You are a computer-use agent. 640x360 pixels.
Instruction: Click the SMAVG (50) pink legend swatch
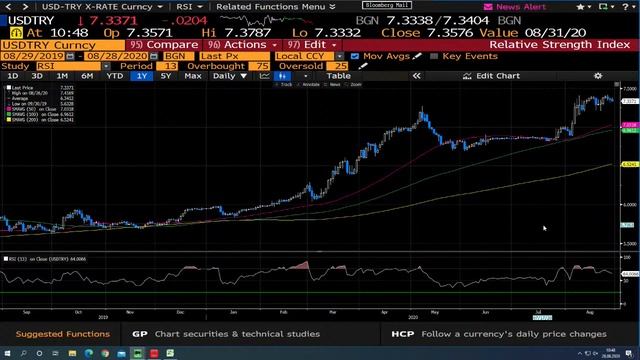9,109
